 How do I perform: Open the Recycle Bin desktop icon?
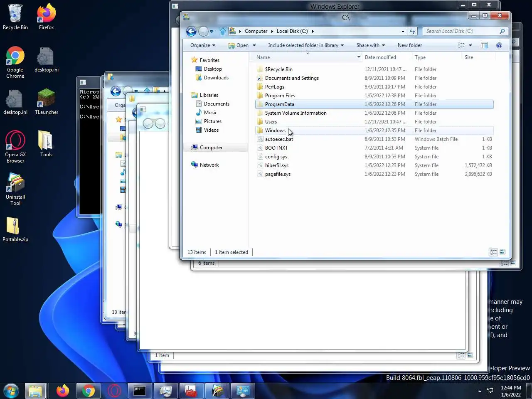coord(15,17)
